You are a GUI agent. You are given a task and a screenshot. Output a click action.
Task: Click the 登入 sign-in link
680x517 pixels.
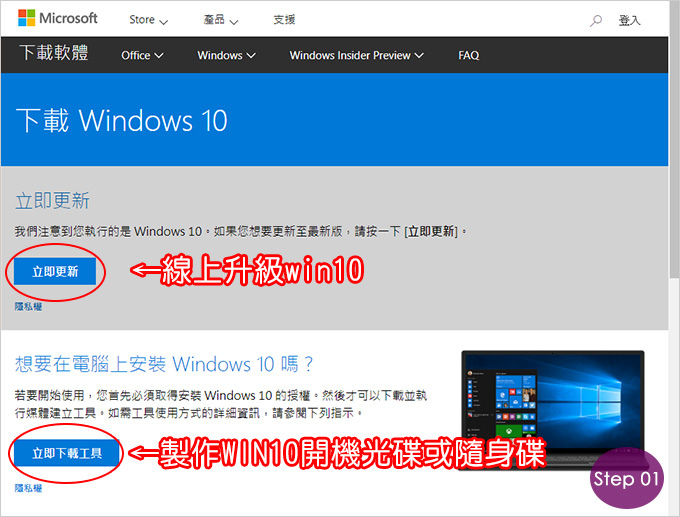pos(629,20)
